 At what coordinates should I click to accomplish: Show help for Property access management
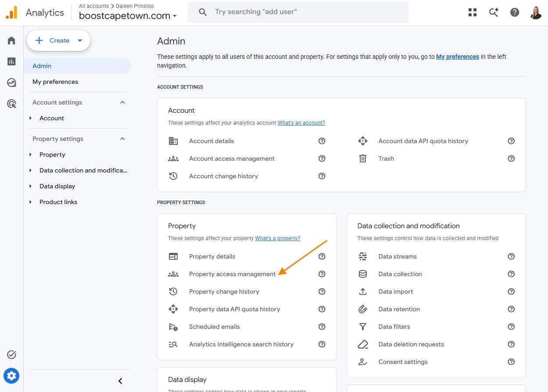pos(322,274)
